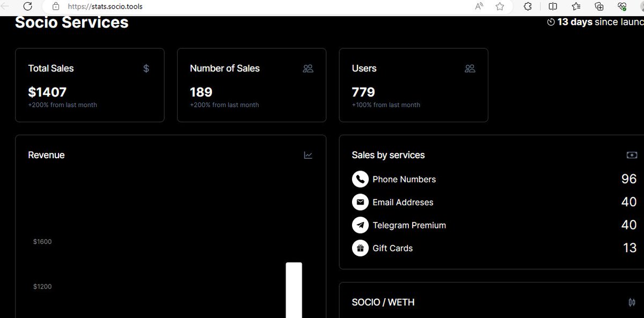This screenshot has height=318, width=644.
Task: Click people icon on Number of Sales card
Action: [x=308, y=69]
